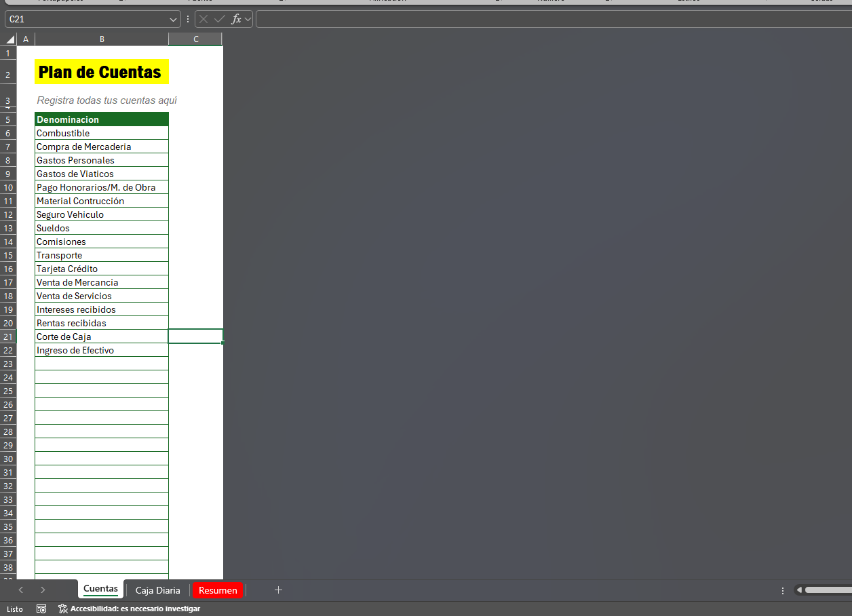
Task: Click the horizontal scrollbar thumb
Action: click(828, 590)
